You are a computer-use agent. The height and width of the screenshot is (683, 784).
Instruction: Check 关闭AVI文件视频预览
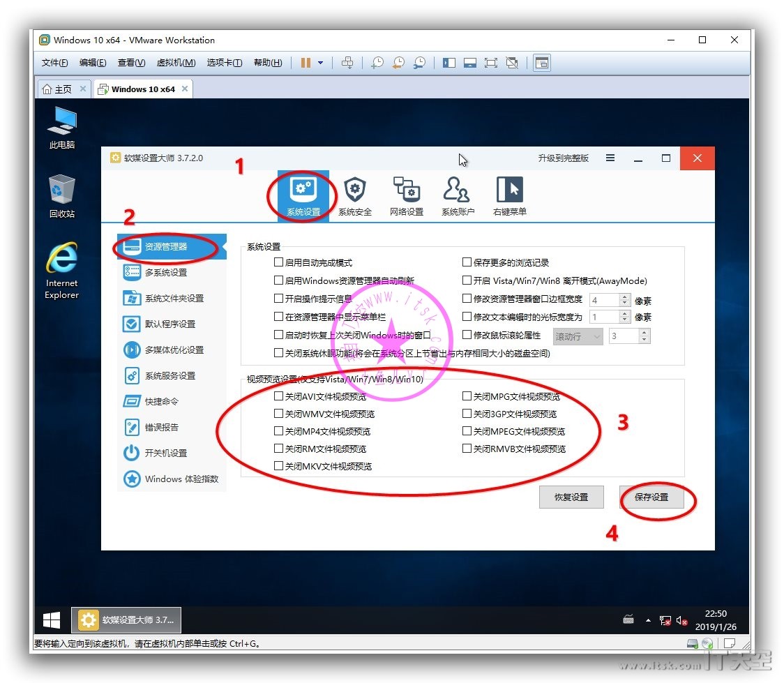click(278, 396)
